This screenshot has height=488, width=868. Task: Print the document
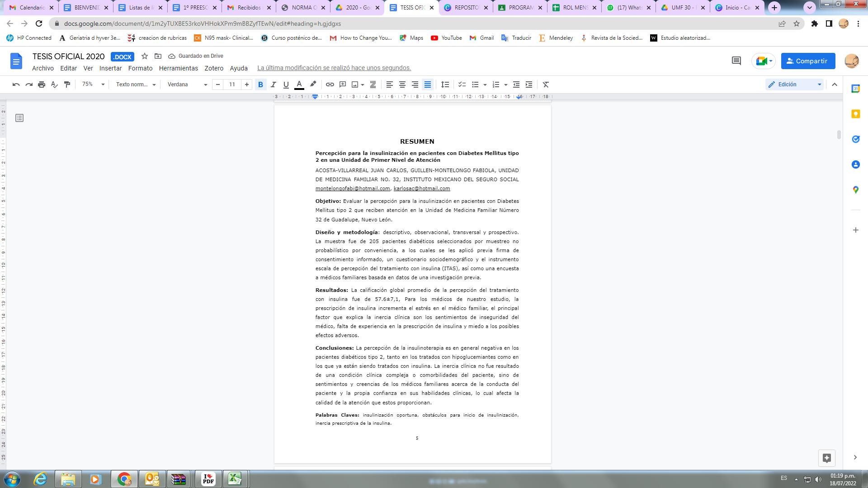click(42, 84)
